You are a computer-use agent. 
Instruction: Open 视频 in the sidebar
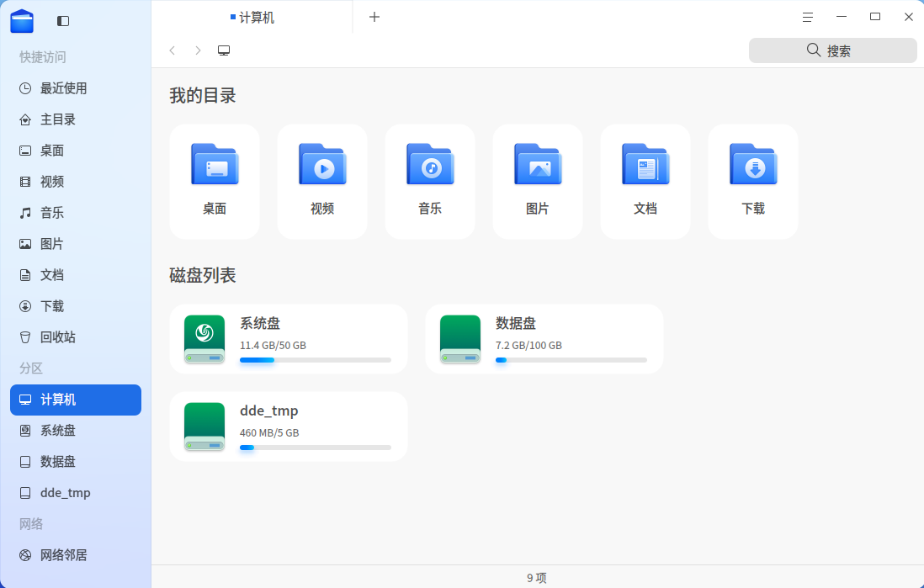[x=76, y=182]
